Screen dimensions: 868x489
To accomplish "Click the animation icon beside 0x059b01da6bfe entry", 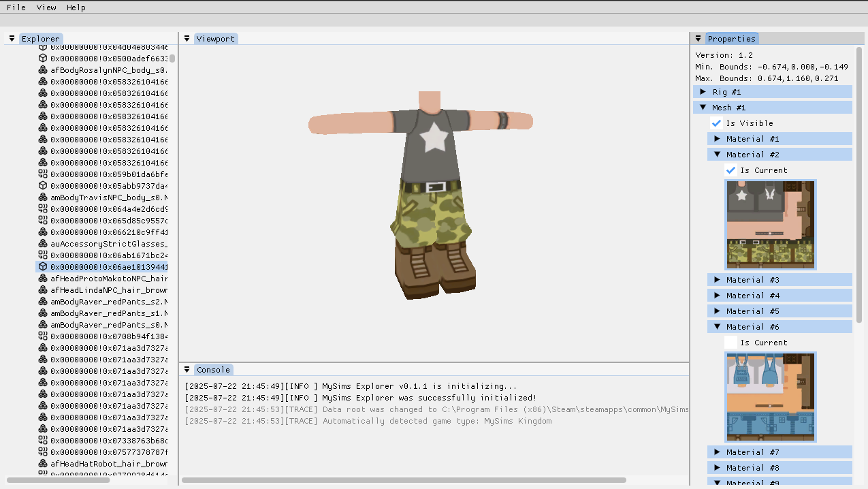I will tap(42, 174).
